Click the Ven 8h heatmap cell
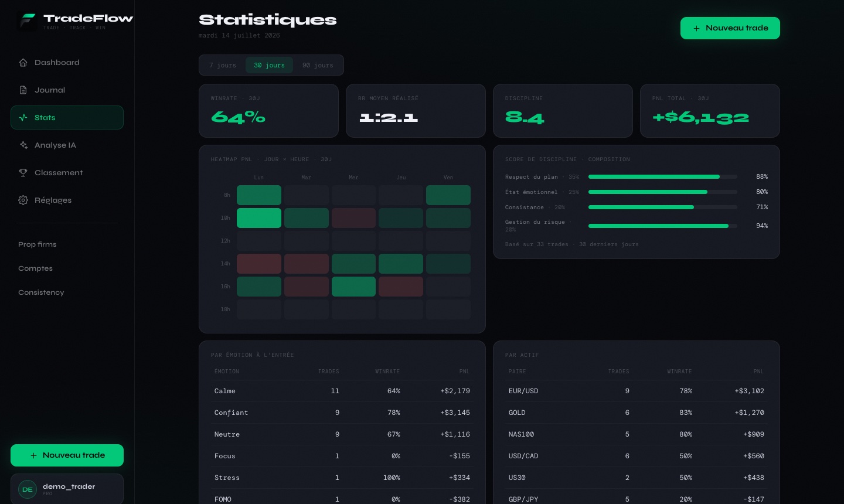The image size is (844, 504). (x=448, y=195)
